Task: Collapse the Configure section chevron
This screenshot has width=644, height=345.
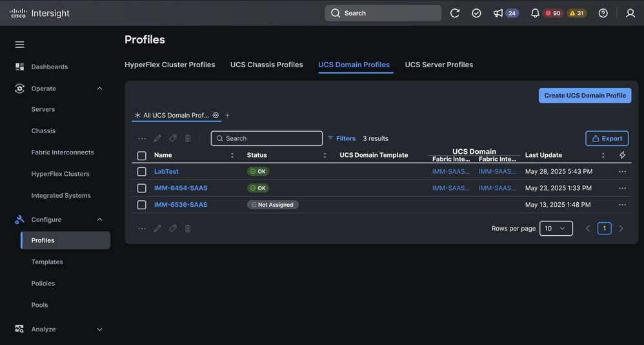Action: pos(99,220)
